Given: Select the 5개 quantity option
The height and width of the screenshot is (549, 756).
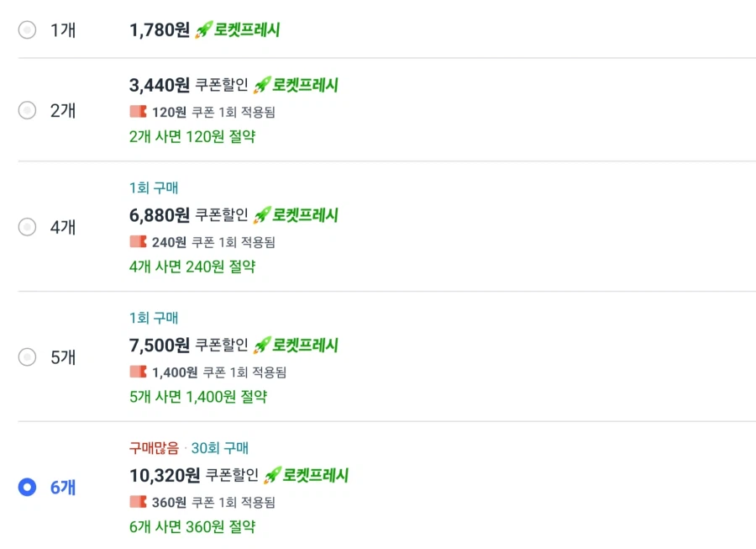Looking at the screenshot, I should point(25,357).
